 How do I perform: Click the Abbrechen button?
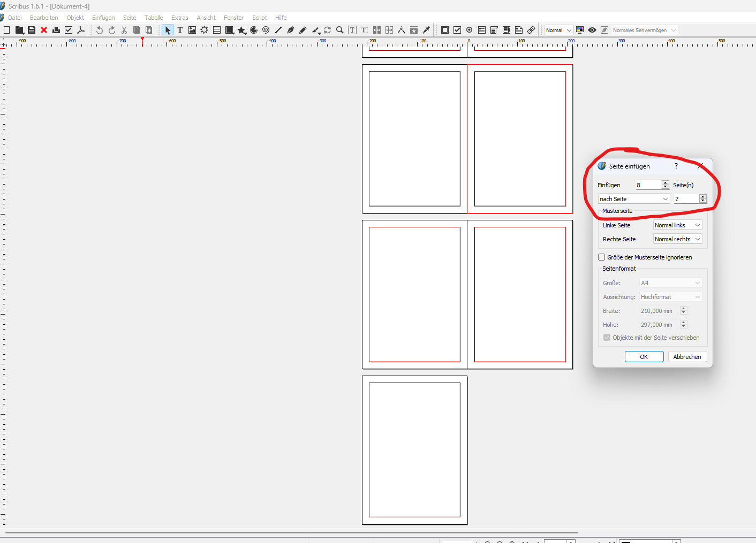pos(687,357)
